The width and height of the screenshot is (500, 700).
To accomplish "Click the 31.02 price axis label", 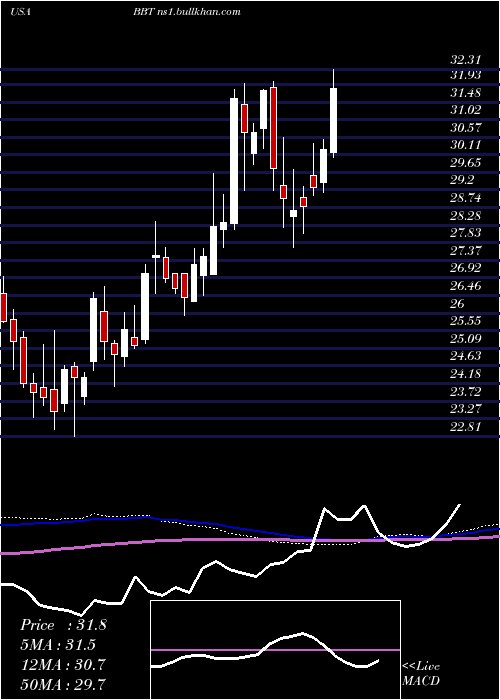I will point(466,110).
